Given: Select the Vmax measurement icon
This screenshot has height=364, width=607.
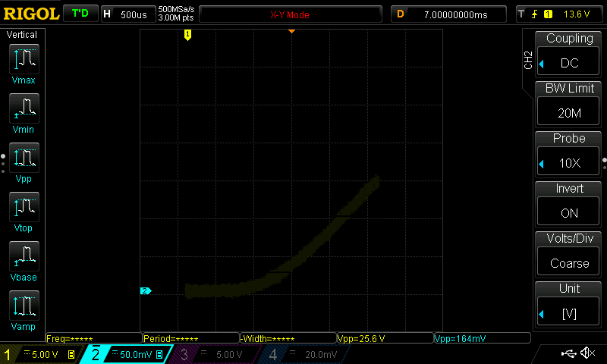Looking at the screenshot, I should (x=24, y=59).
